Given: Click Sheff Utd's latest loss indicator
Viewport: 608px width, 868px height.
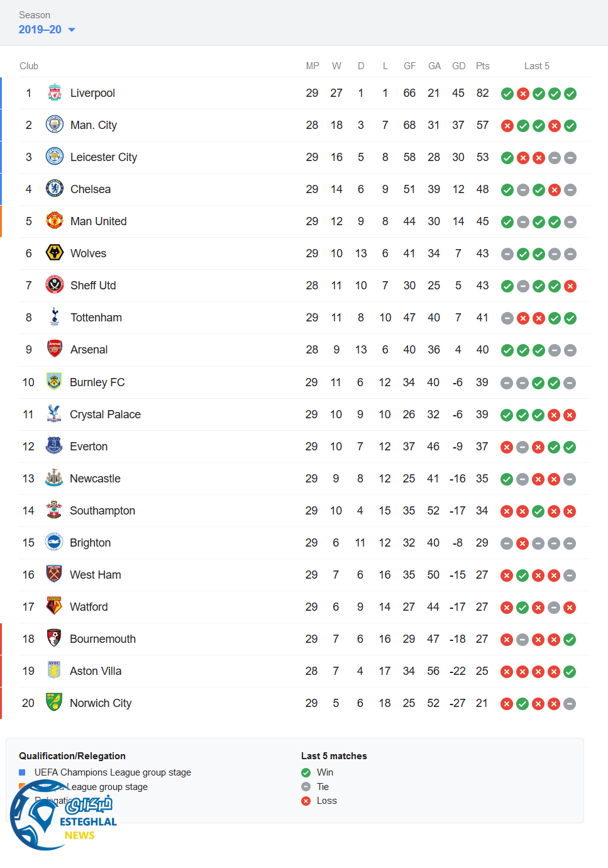Looking at the screenshot, I should click(x=570, y=286).
